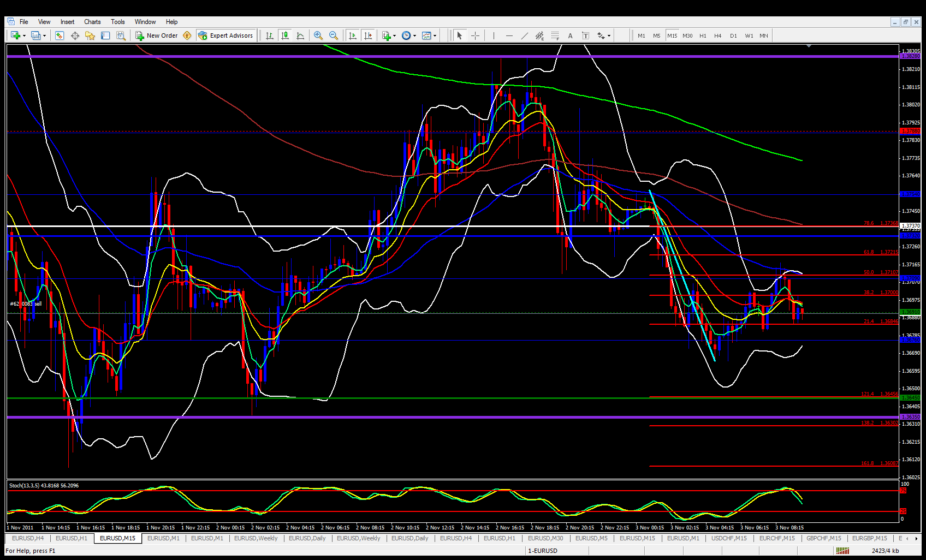Switch to the EURCHF,M15 chart tab
This screenshot has width=926, height=560.
[x=777, y=538]
